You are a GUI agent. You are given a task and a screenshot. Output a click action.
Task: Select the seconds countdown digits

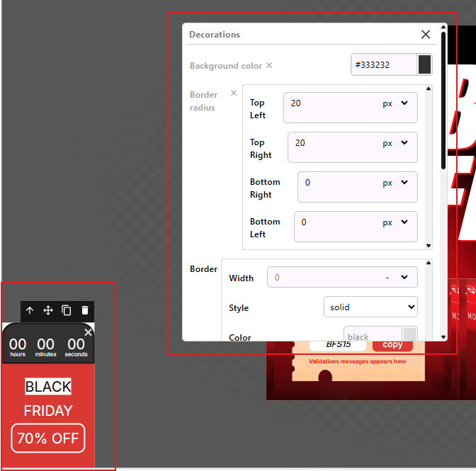[76, 344]
